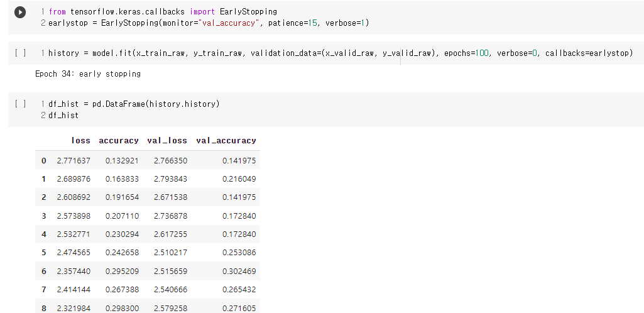Click val_accuracy value 0.271605
This screenshot has width=644, height=313.
[x=239, y=308]
